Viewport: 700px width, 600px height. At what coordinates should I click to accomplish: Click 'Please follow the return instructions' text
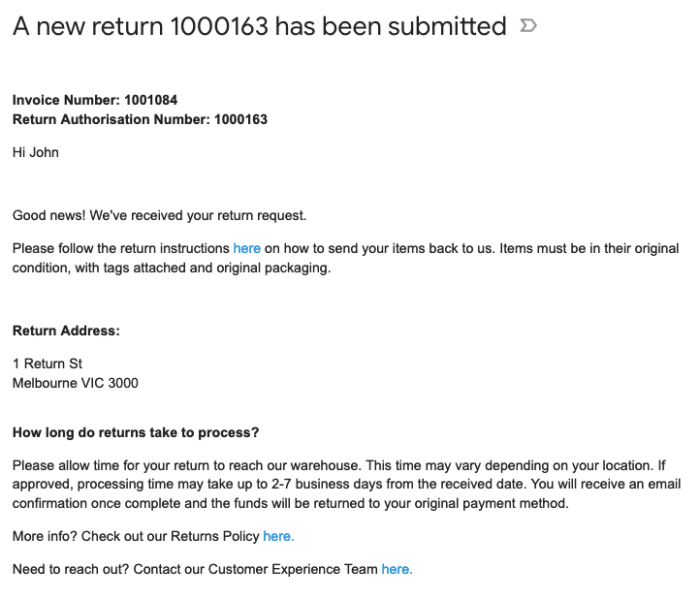click(121, 248)
